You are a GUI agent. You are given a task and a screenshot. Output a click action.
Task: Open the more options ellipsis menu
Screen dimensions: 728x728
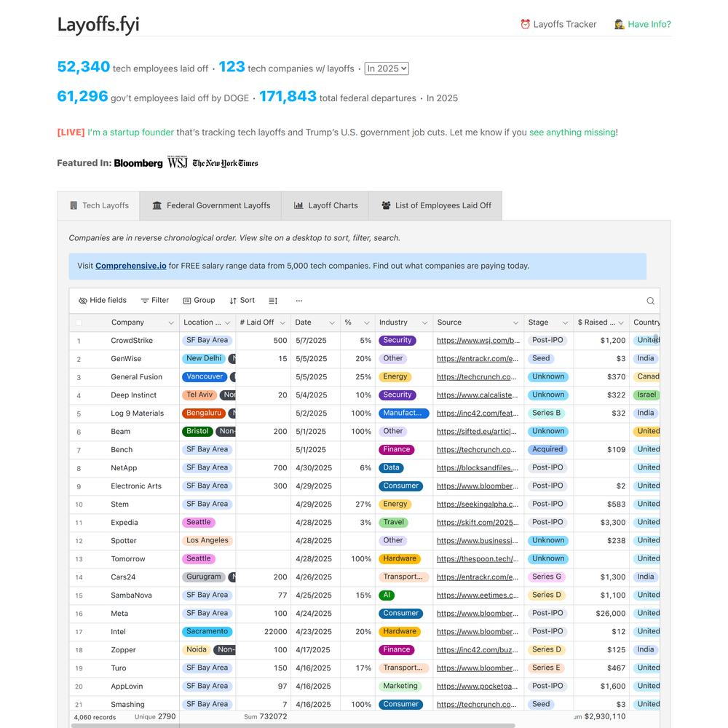point(299,301)
